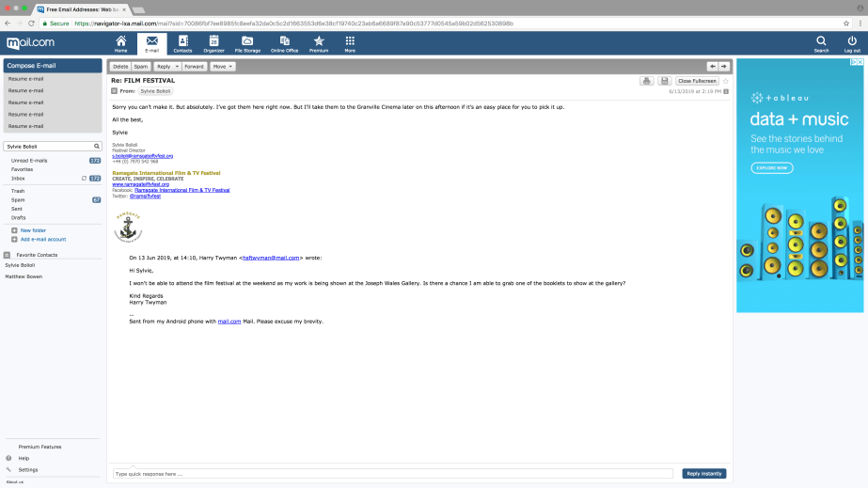This screenshot has width=868, height=488.
Task: Click the Sylvie Bolioli sender chip
Action: pos(155,91)
